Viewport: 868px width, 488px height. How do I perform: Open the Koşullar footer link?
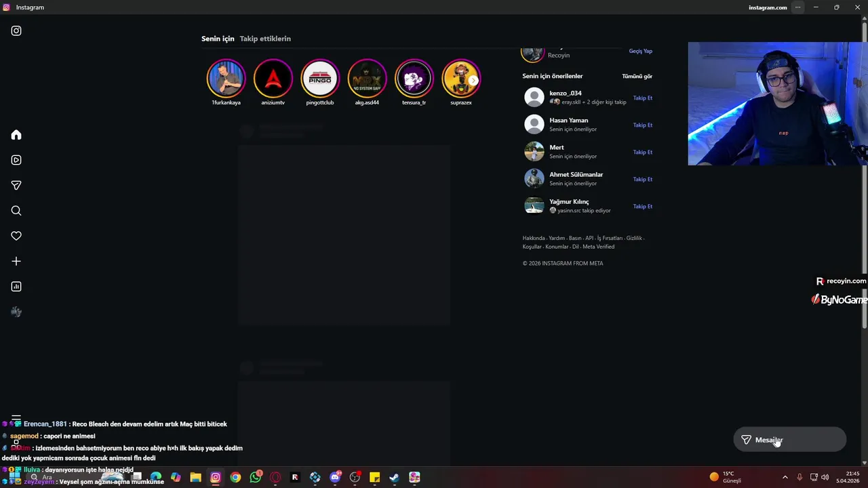tap(532, 247)
